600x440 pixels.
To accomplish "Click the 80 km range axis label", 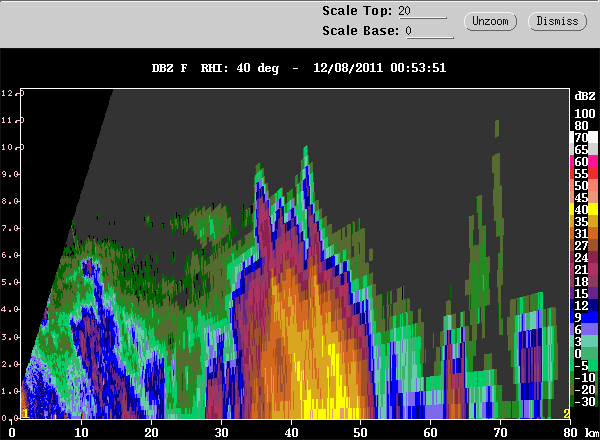I will pos(565,432).
